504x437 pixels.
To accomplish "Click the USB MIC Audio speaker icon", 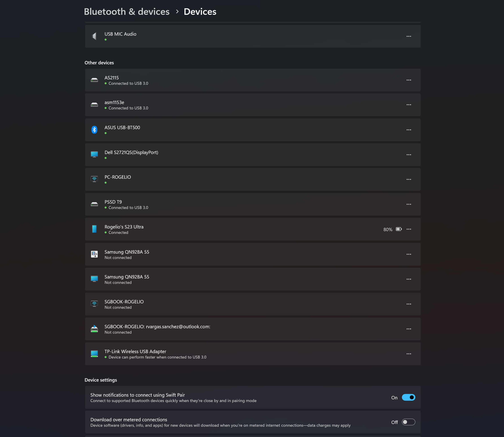I will coord(94,36).
